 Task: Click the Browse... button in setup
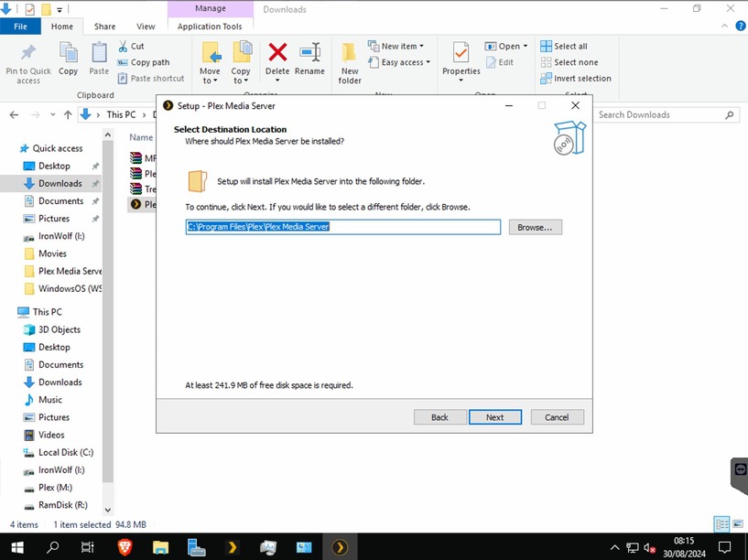coord(535,227)
